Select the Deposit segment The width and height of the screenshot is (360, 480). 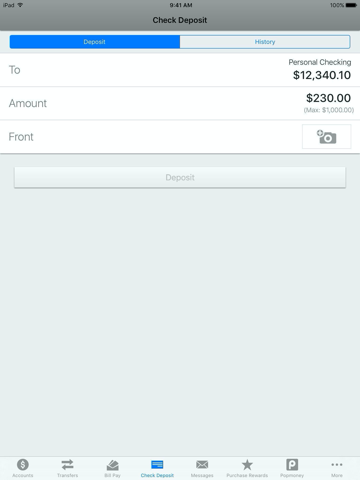point(95,42)
